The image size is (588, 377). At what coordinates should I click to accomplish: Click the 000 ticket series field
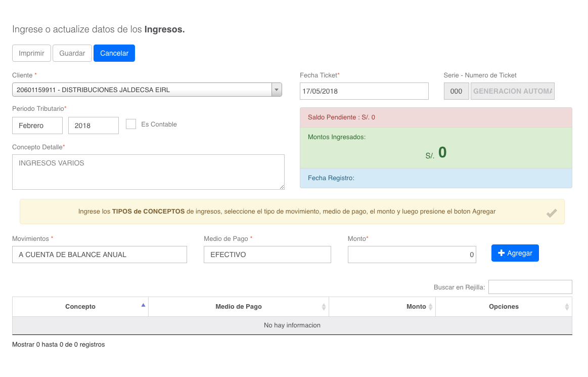click(x=456, y=91)
